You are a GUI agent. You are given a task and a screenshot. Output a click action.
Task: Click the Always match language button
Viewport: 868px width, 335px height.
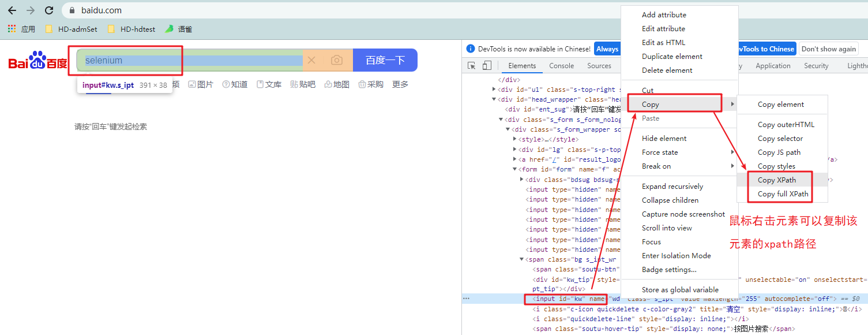click(607, 49)
